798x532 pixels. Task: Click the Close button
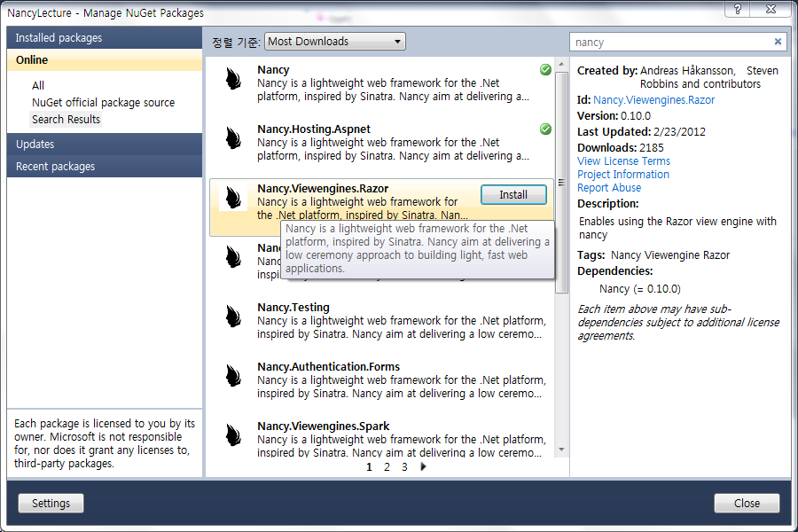[747, 503]
